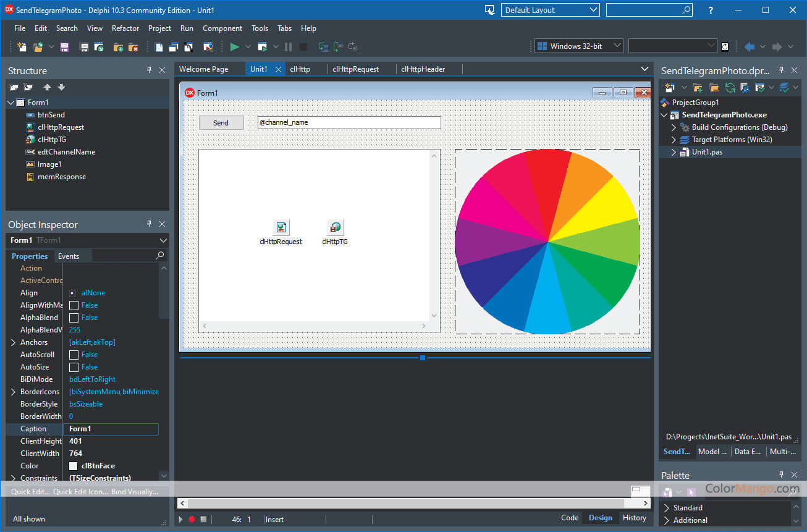Click the View Form toolbar icon
807x532 pixels.
[174, 47]
